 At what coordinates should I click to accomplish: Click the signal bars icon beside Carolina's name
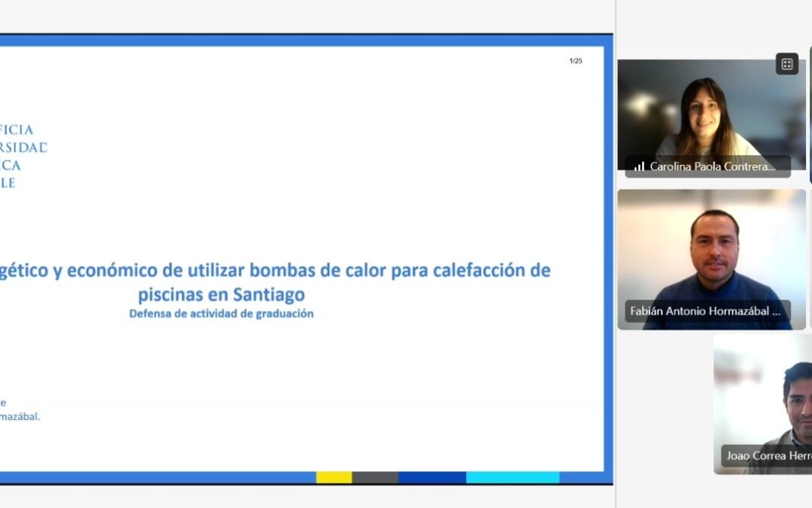(639, 166)
